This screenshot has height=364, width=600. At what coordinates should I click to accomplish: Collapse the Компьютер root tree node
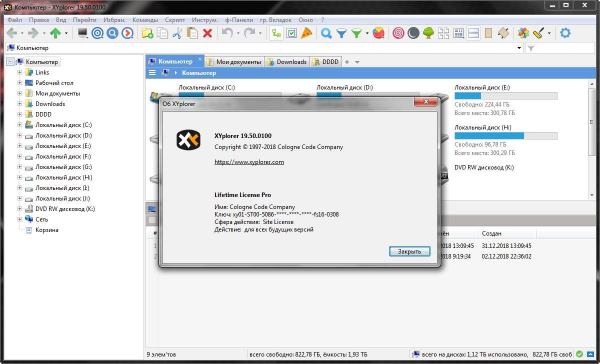pos(10,61)
